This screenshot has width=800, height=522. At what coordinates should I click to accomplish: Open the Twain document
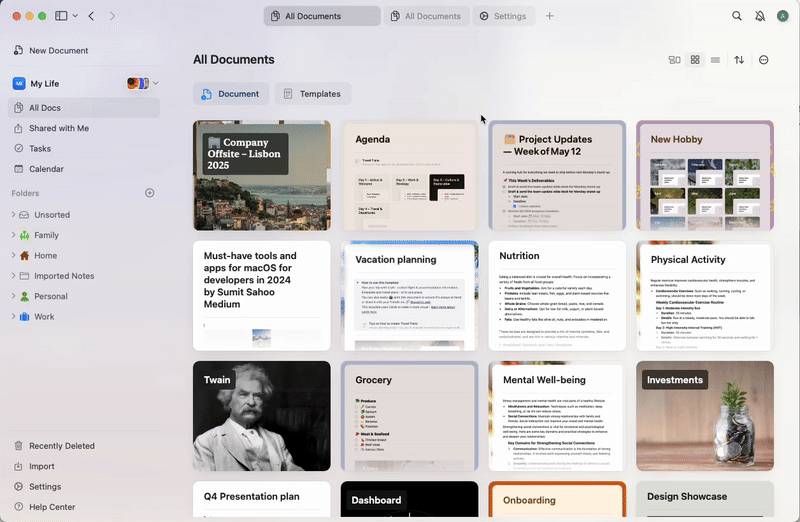tap(262, 416)
